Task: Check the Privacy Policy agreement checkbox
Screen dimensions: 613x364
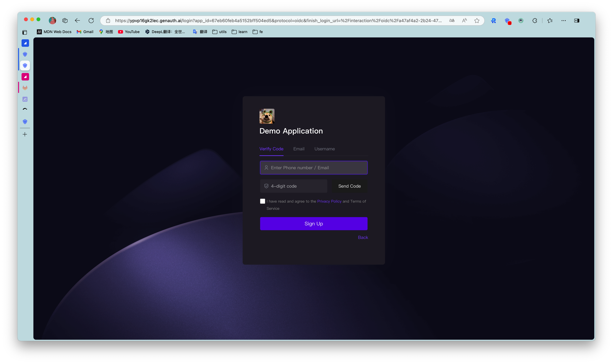Action: [262, 201]
